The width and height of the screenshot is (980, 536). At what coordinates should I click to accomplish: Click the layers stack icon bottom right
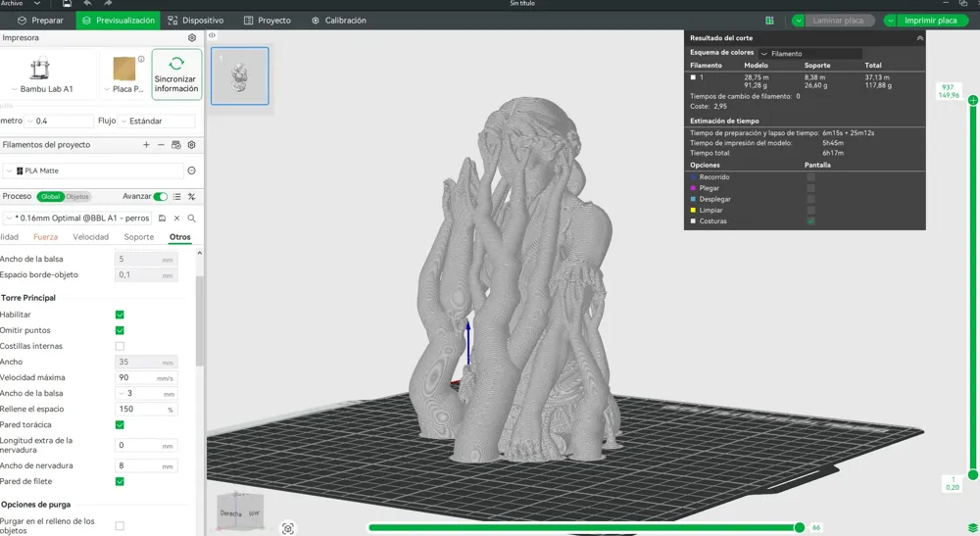(x=972, y=528)
